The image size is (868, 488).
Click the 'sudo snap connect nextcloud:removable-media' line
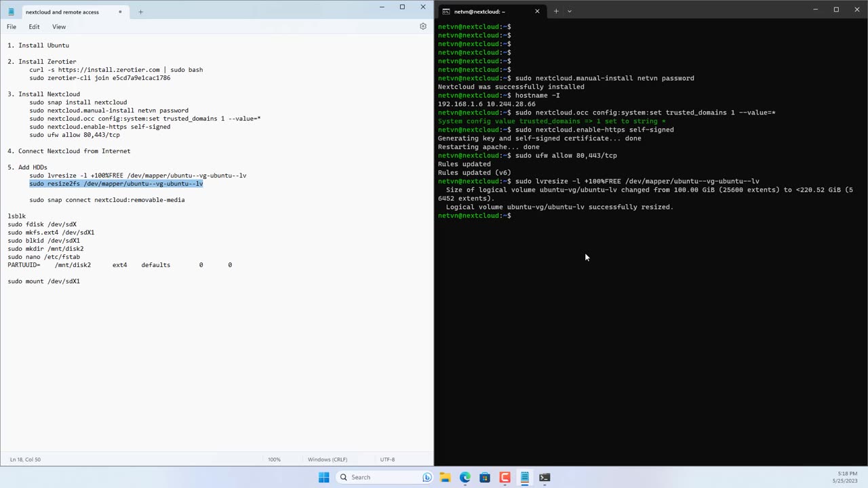tap(107, 200)
